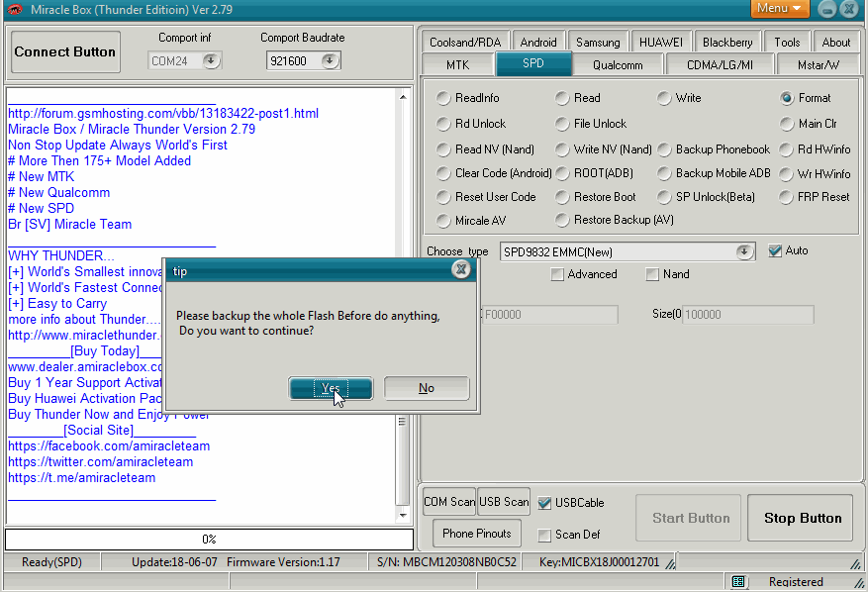Open the Samsung tab
Screen dimensions: 868x592
[x=598, y=43]
